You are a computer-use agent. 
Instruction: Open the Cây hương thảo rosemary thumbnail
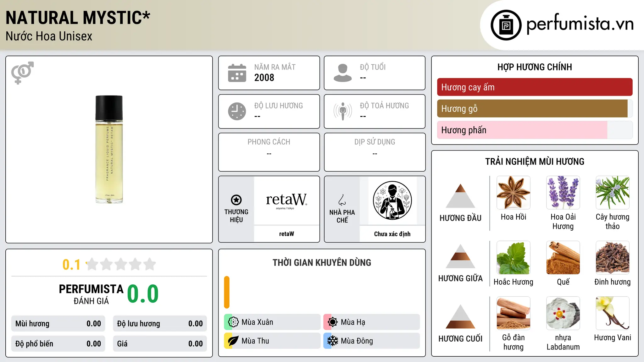pyautogui.click(x=613, y=193)
